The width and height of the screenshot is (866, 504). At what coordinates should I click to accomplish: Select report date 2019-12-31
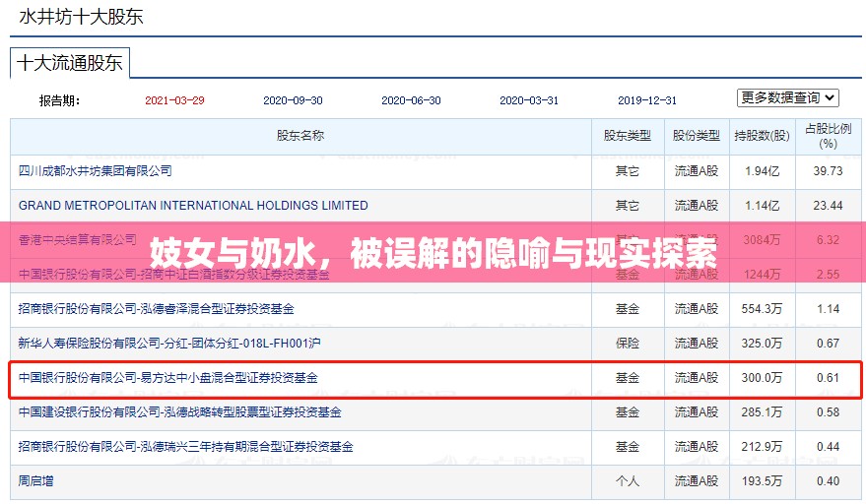click(647, 100)
